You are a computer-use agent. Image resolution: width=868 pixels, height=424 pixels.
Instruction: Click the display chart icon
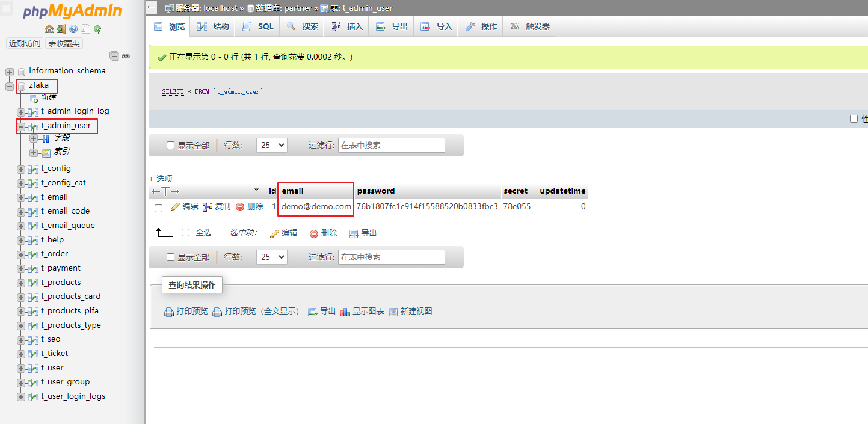tap(345, 312)
